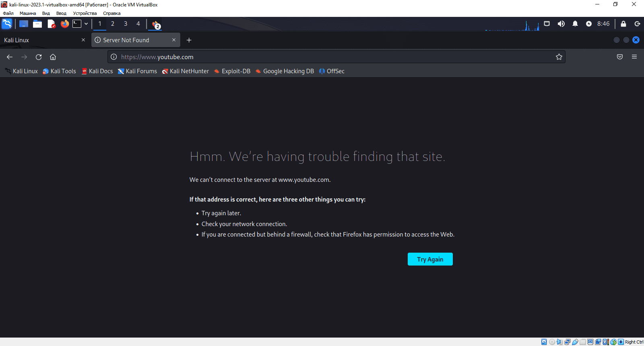This screenshot has height=346, width=644.
Task: Close the Firefox window with blue X button
Action: tap(636, 40)
